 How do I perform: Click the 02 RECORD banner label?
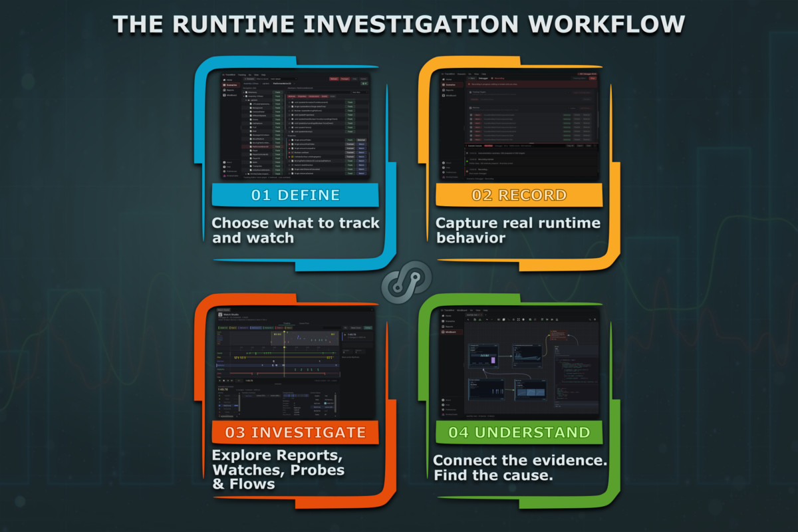[x=519, y=195]
